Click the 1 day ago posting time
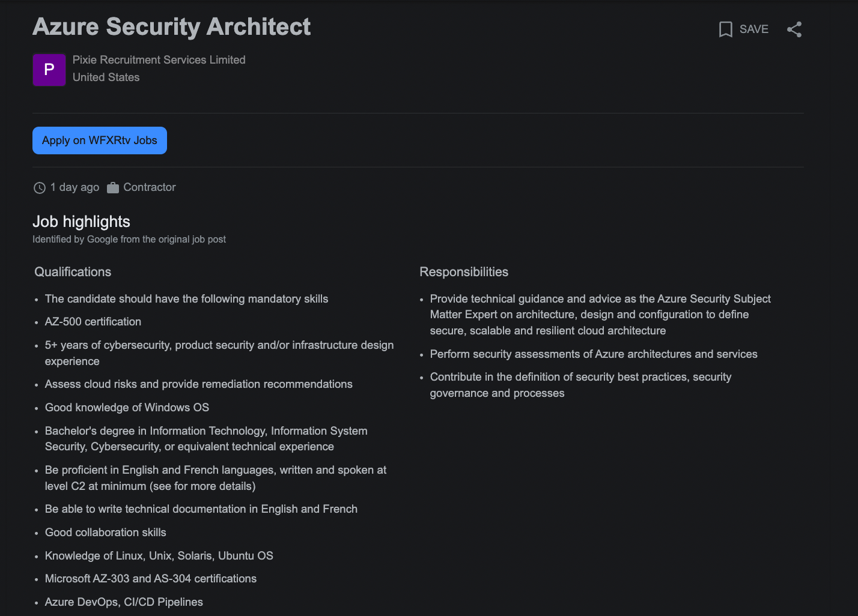The height and width of the screenshot is (616, 858). click(75, 187)
